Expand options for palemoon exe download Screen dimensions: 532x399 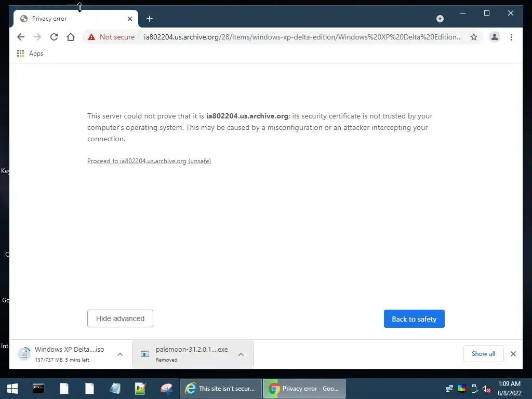coord(241,354)
